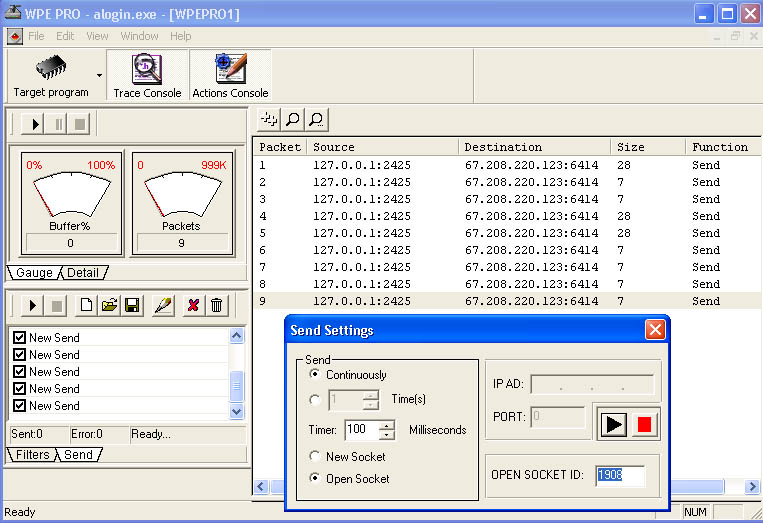Edit the selected send with the pencil icon
Image resolution: width=763 pixels, height=523 pixels.
pyautogui.click(x=164, y=306)
